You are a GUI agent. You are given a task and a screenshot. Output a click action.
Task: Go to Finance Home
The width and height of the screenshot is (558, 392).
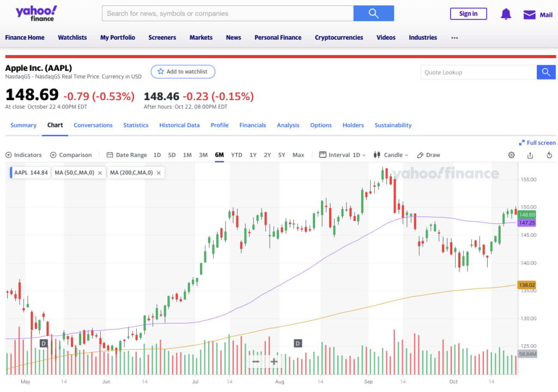coord(25,38)
